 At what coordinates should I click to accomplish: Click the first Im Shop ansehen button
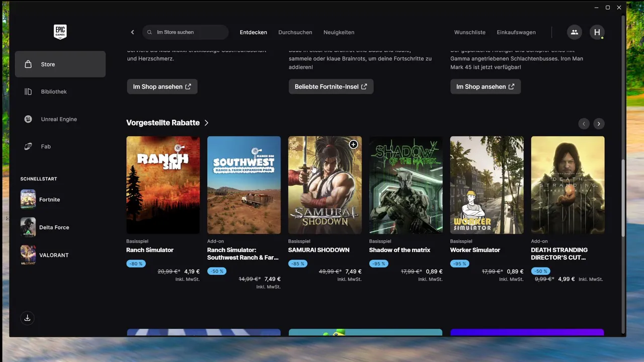[162, 86]
